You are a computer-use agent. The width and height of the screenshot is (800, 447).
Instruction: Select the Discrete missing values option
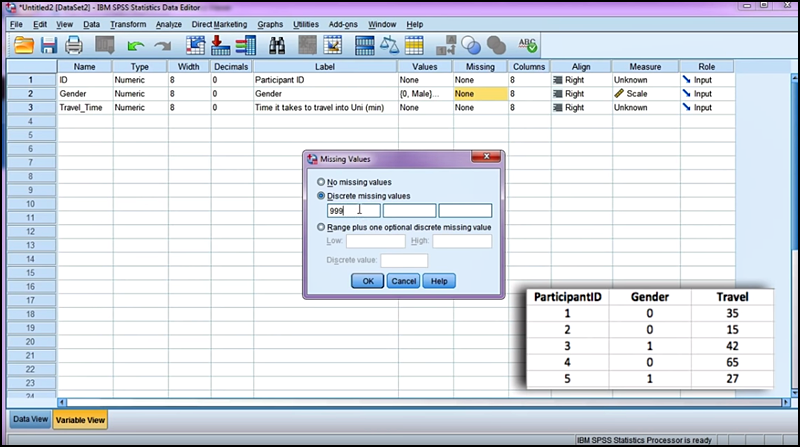coord(321,195)
